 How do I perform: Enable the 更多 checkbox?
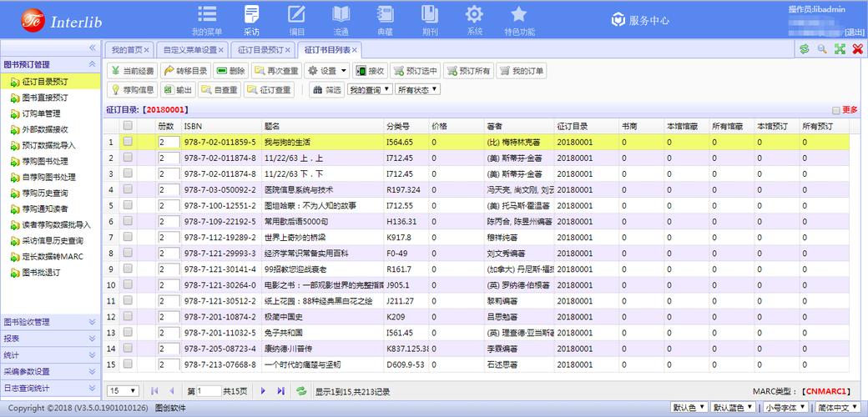835,110
